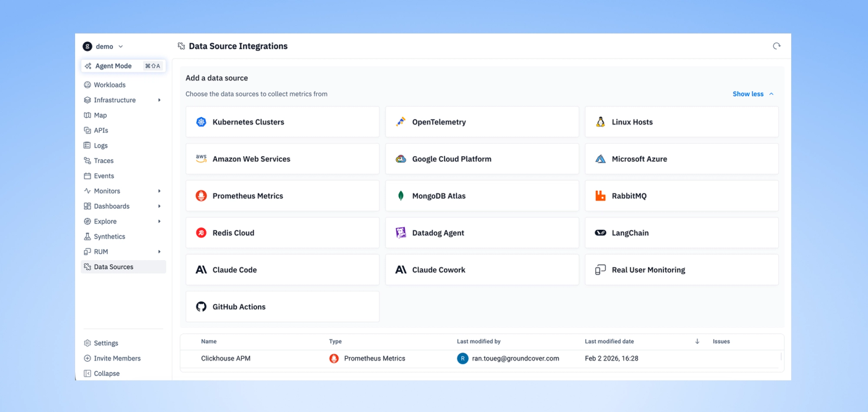Click the Google Cloud Platform logo icon
This screenshot has height=412, width=868.
click(x=401, y=159)
